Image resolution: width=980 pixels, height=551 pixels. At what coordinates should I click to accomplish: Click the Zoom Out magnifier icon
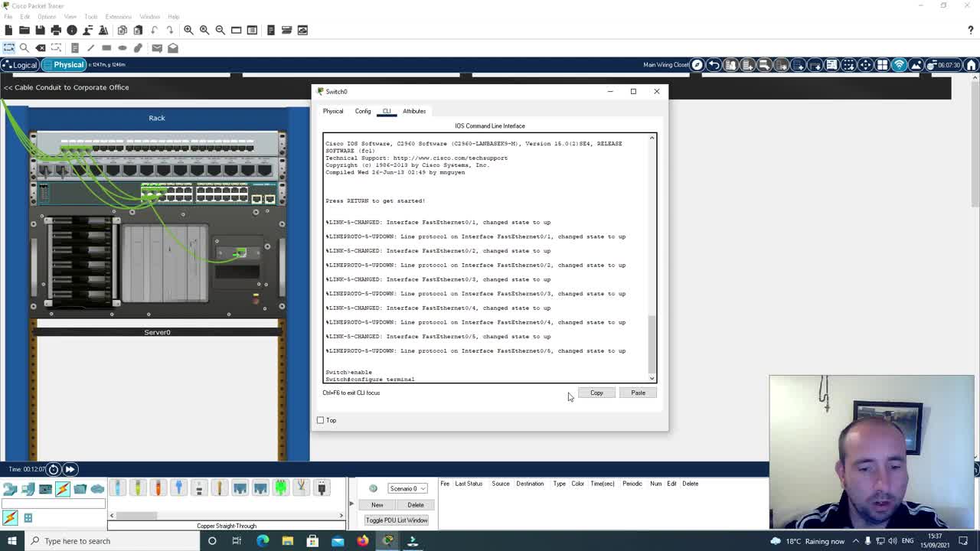pos(220,30)
